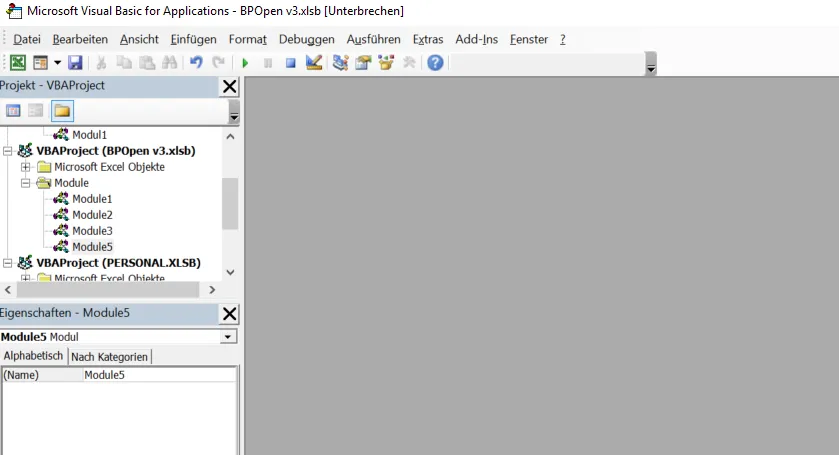Open Project panel toolbar overflow arrow
Screen dimensions: 839x455
click(x=234, y=112)
